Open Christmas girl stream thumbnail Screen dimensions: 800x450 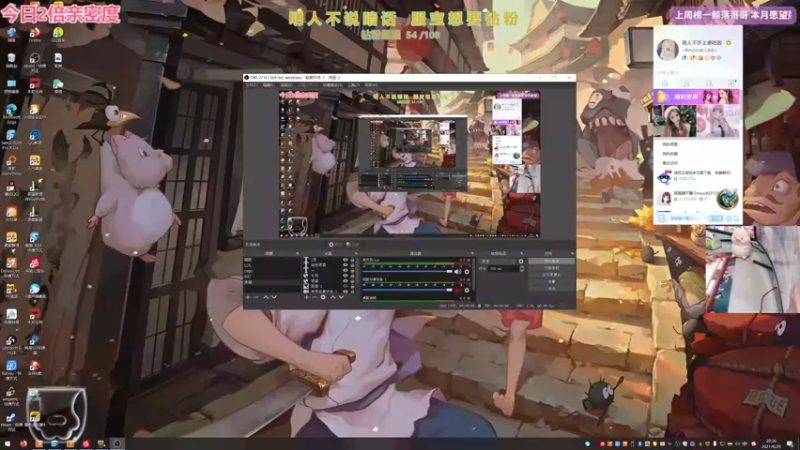[x=674, y=121]
